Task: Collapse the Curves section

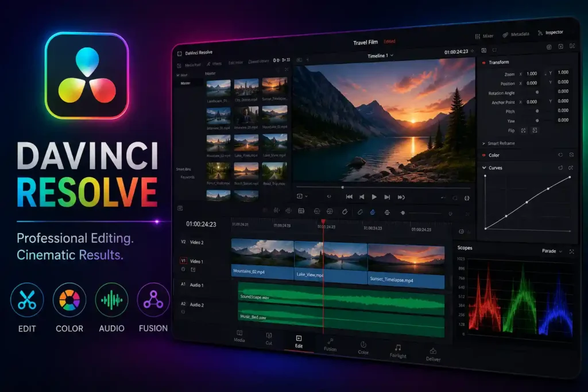Action: coord(484,168)
